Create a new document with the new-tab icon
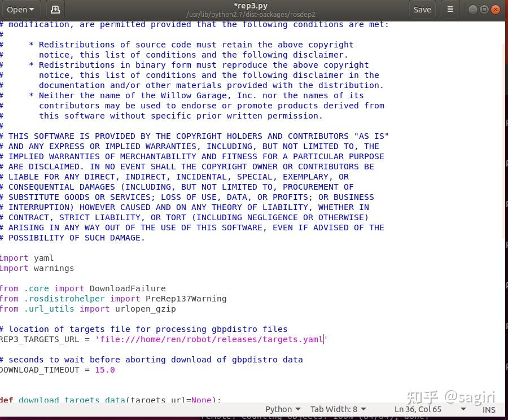Image resolution: width=508 pixels, height=420 pixels. point(55,9)
